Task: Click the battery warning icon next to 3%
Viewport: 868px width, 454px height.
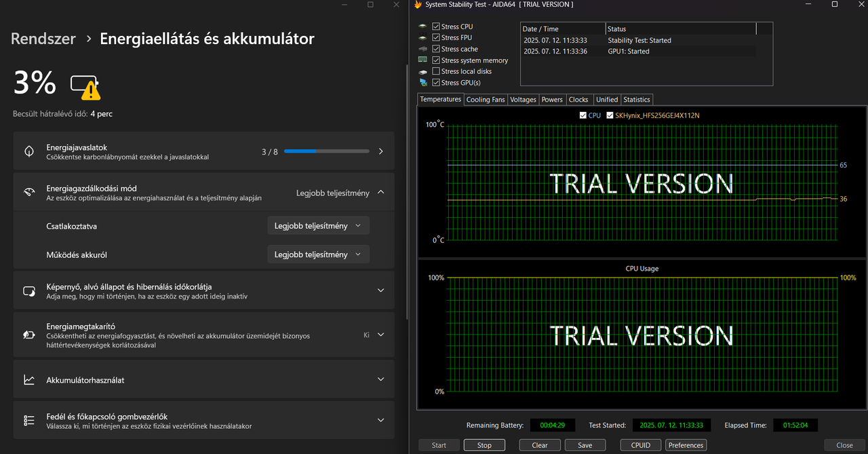Action: tap(85, 87)
